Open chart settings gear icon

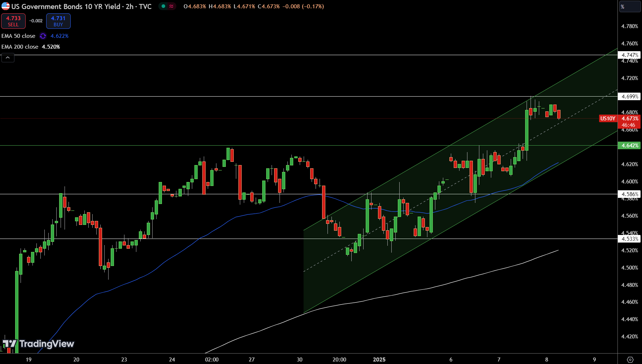coord(630,359)
